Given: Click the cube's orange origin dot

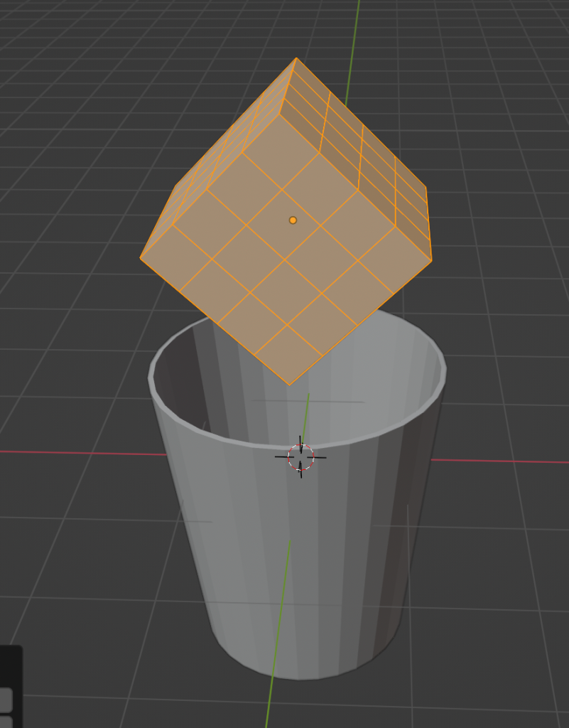Looking at the screenshot, I should [x=293, y=220].
